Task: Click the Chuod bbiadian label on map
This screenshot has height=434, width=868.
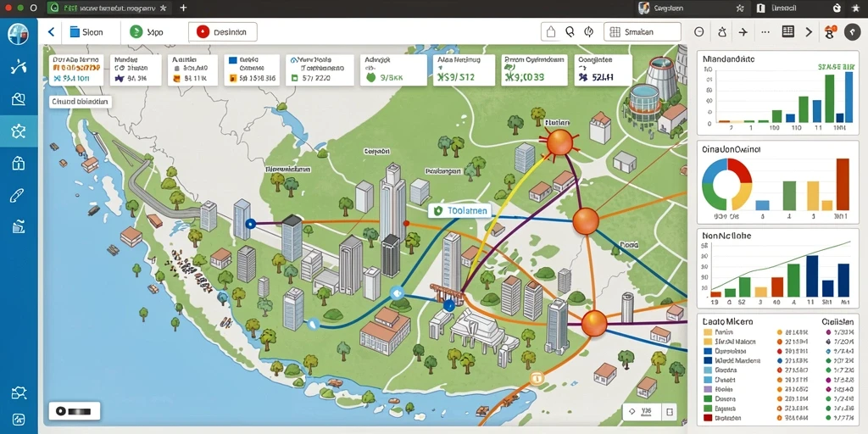Action: click(81, 102)
